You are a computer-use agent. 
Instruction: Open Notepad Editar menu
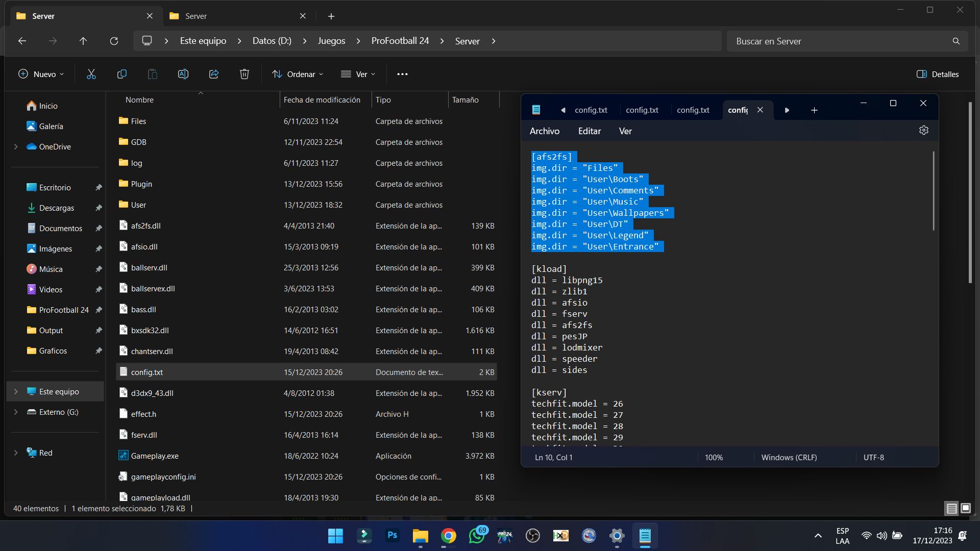[x=590, y=131]
